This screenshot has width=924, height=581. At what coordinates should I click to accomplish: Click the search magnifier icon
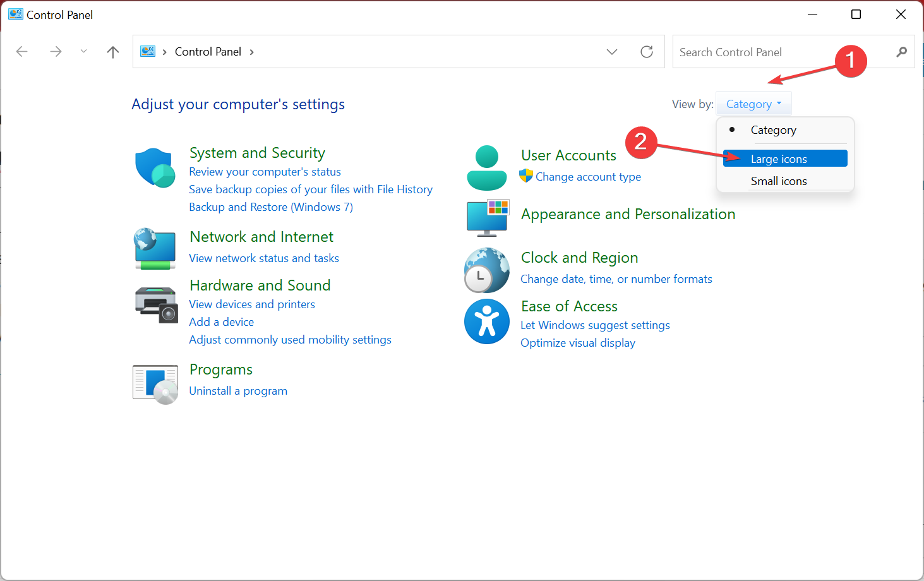[x=901, y=52]
